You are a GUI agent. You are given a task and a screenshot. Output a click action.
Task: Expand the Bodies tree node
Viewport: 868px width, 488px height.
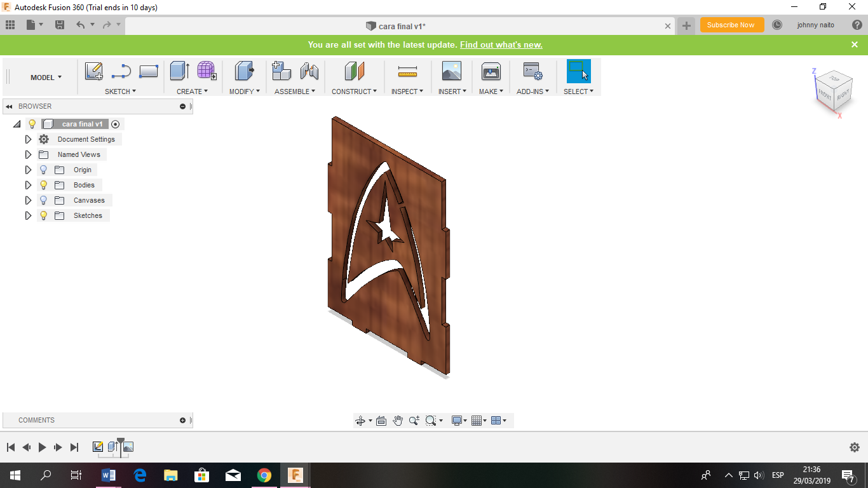[28, 185]
